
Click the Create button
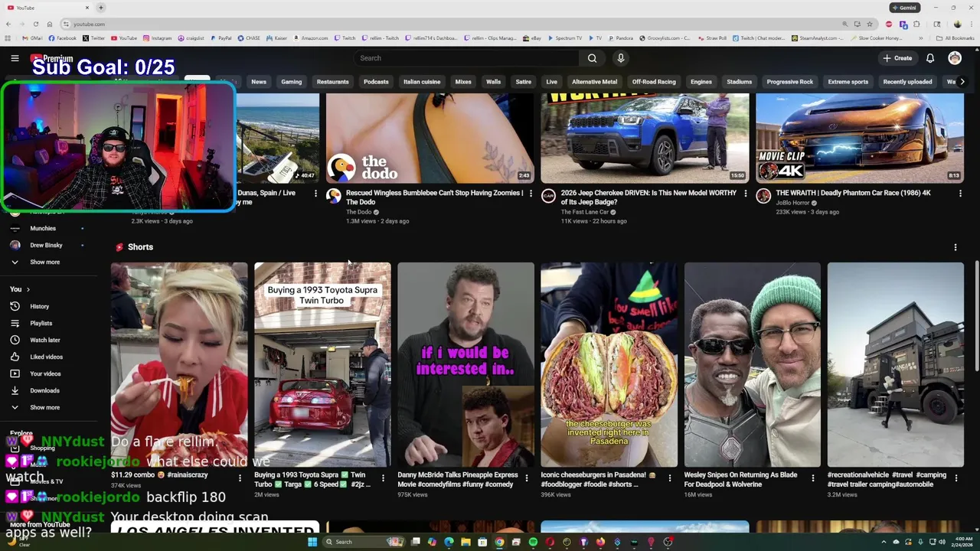coord(897,58)
